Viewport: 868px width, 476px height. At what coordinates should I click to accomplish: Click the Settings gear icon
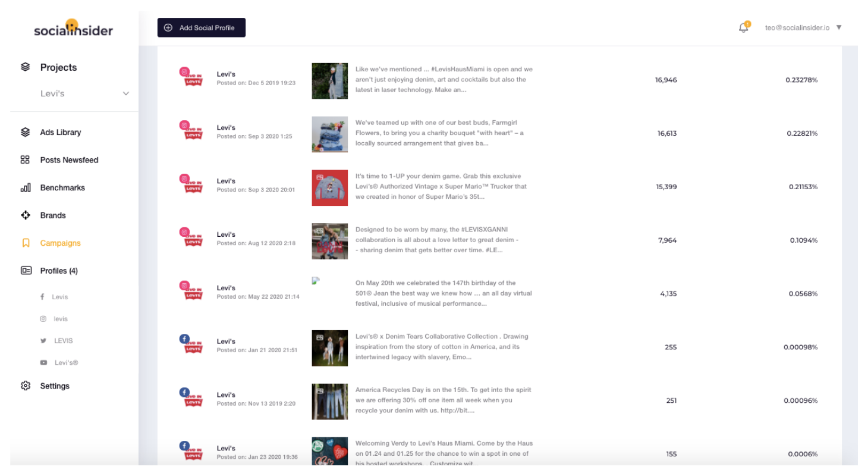coord(25,386)
